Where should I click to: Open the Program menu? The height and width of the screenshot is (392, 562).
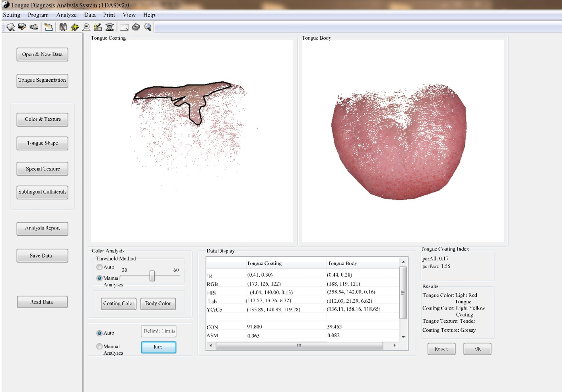click(x=38, y=15)
